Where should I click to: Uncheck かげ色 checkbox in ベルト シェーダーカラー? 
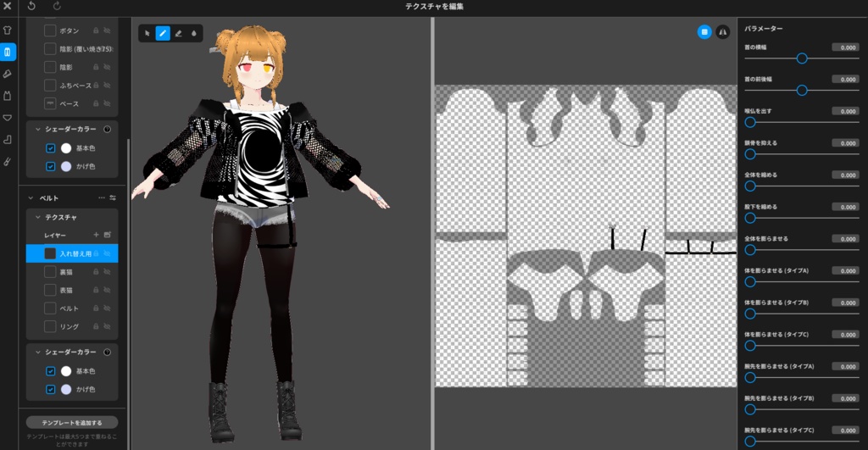[50, 389]
